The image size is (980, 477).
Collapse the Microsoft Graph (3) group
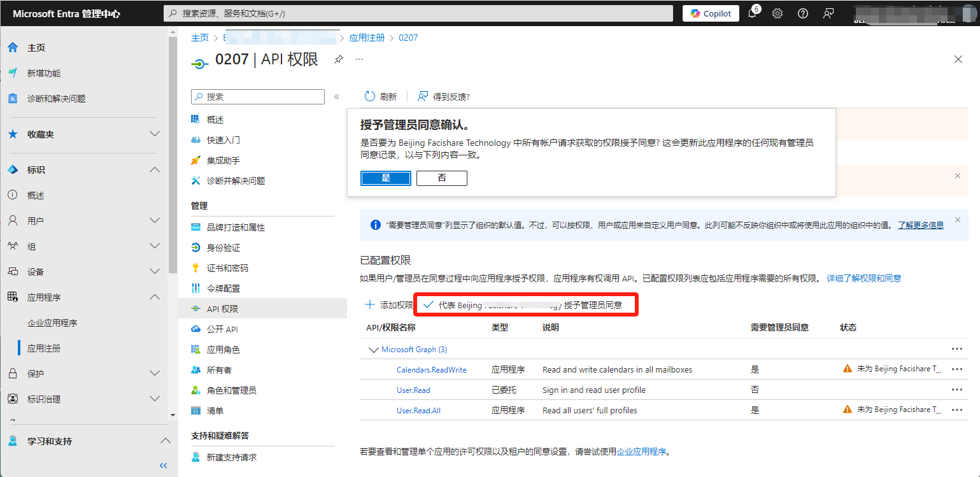373,350
